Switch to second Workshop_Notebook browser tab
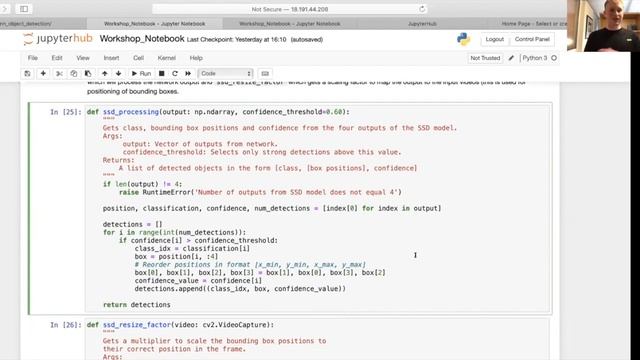640x360 pixels. coord(290,24)
